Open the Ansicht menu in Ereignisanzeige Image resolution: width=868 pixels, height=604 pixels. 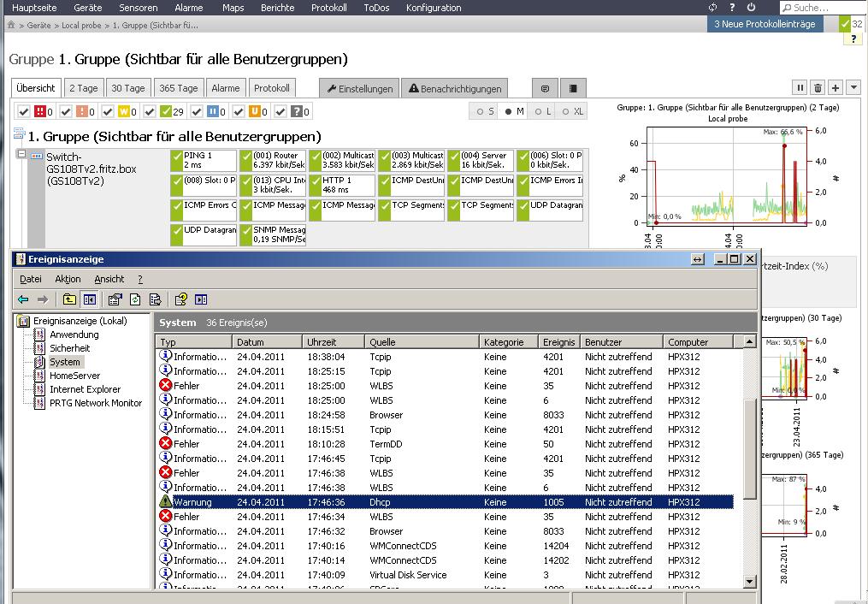click(109, 279)
